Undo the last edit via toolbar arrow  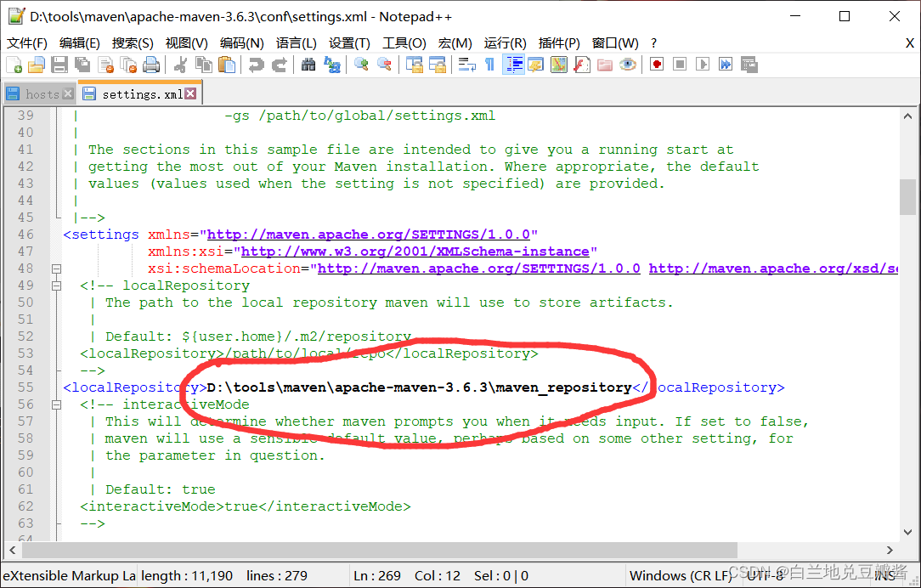256,65
